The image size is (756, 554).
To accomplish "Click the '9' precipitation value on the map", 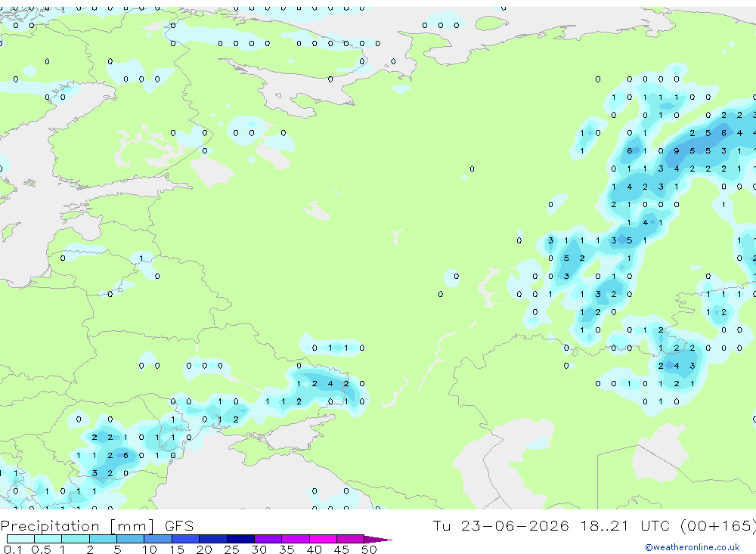I will click(x=677, y=151).
